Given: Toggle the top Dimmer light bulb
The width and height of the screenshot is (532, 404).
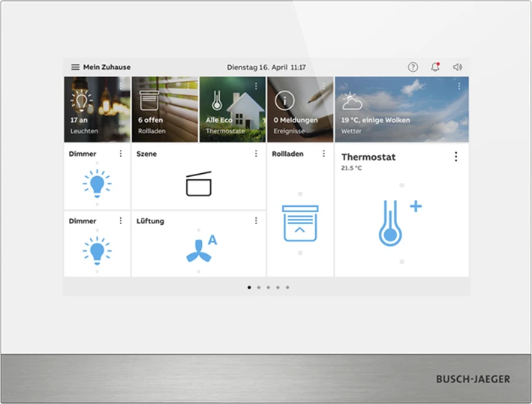Looking at the screenshot, I should pos(97,183).
